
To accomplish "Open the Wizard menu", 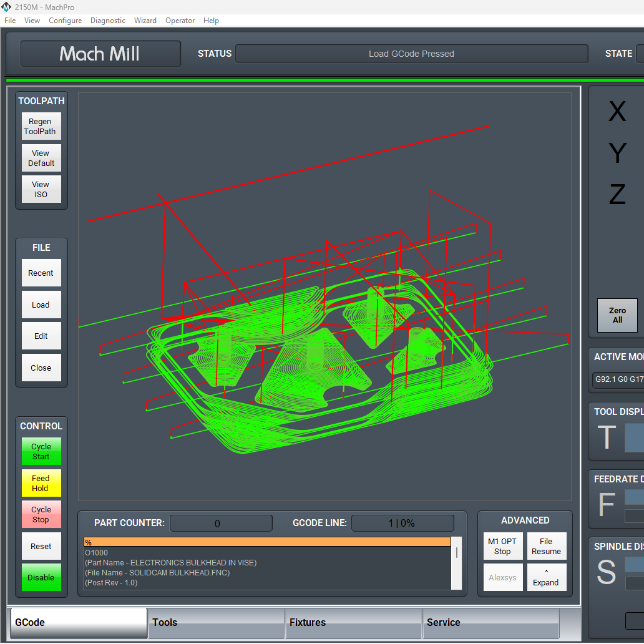I will coord(145,21).
